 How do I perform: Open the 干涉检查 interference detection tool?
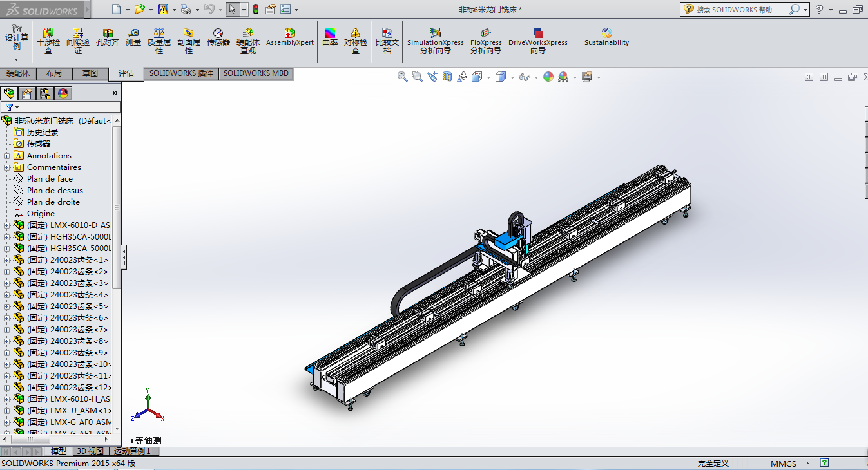[x=48, y=40]
